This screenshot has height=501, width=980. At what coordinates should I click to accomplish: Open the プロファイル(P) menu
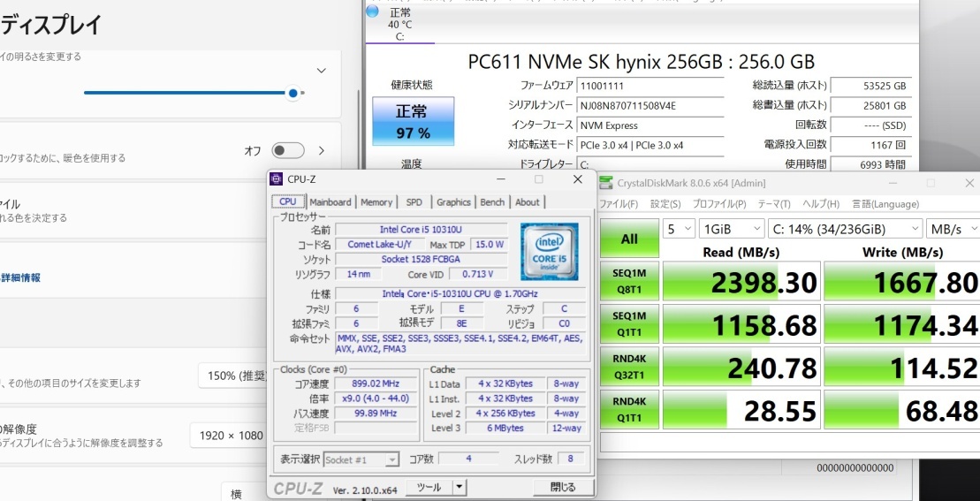[x=718, y=204]
